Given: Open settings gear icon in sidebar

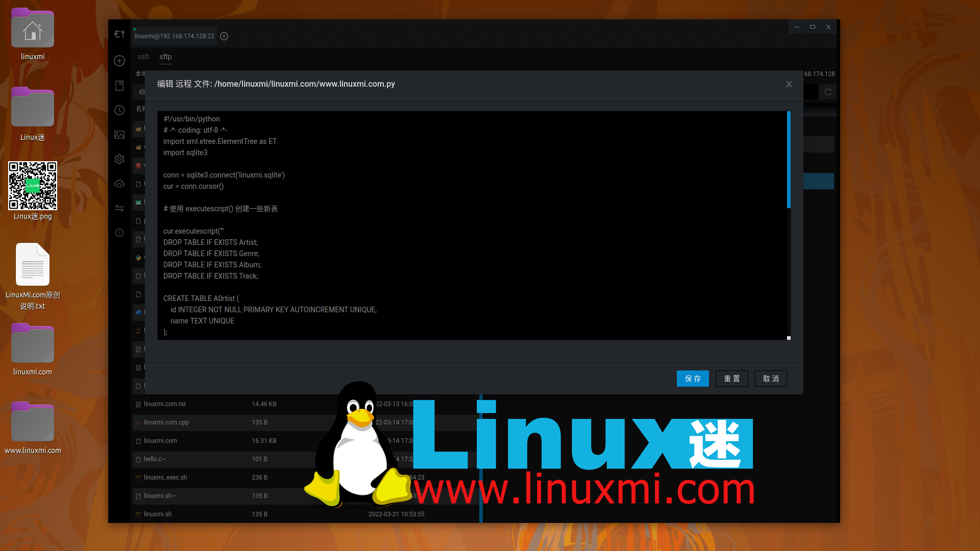Looking at the screenshot, I should tap(119, 159).
